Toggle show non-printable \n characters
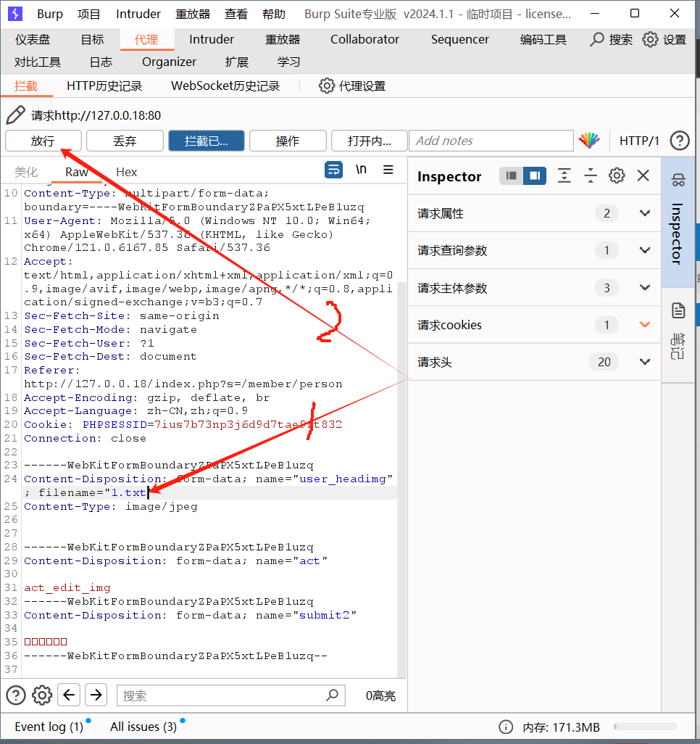The width and height of the screenshot is (700, 744). click(361, 170)
